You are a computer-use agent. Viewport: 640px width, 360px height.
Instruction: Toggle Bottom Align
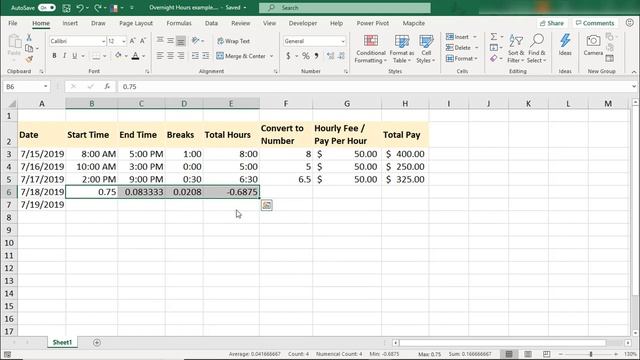pos(180,40)
